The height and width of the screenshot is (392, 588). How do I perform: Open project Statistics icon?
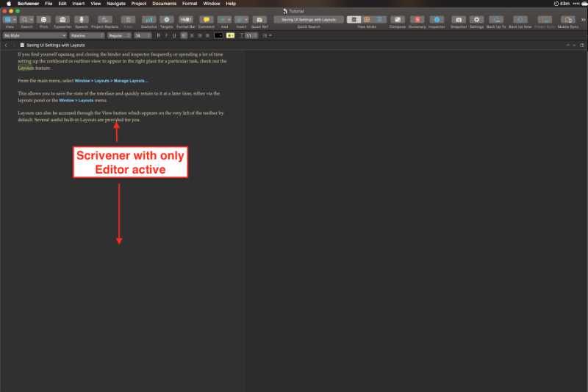click(x=148, y=20)
